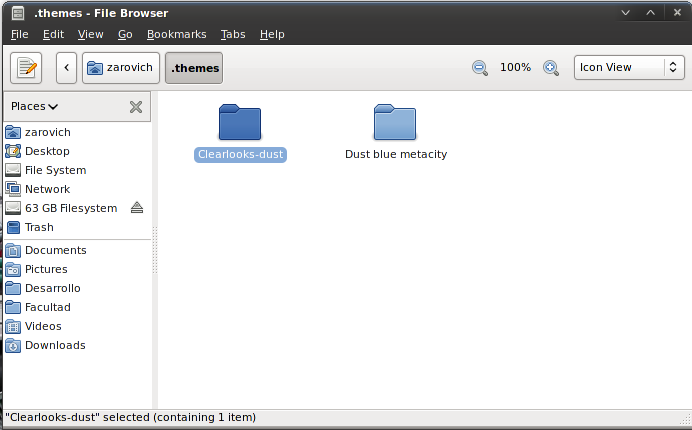Click the Documents folder icon in sidebar
This screenshot has width=692, height=430.
pos(13,250)
